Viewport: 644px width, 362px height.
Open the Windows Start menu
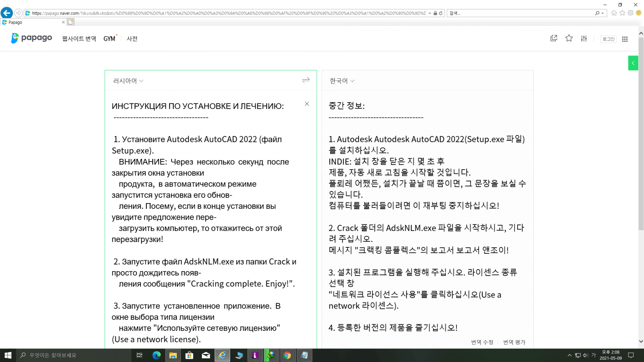[8, 355]
